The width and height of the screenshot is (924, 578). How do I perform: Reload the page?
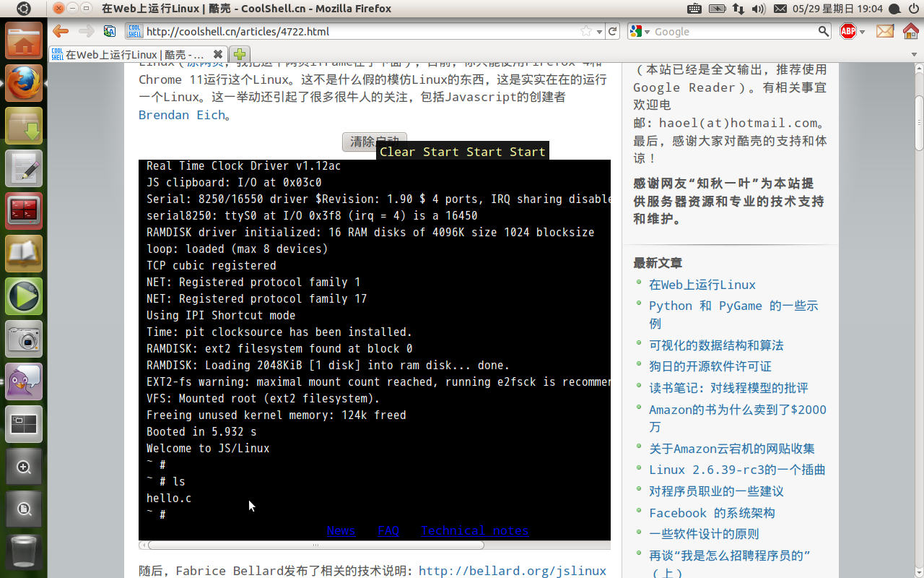[612, 31]
